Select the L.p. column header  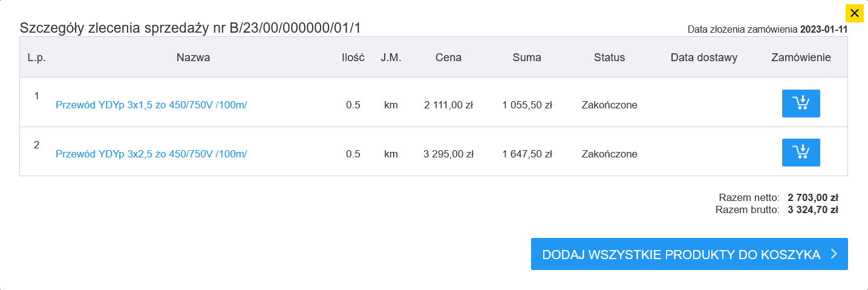click(36, 58)
